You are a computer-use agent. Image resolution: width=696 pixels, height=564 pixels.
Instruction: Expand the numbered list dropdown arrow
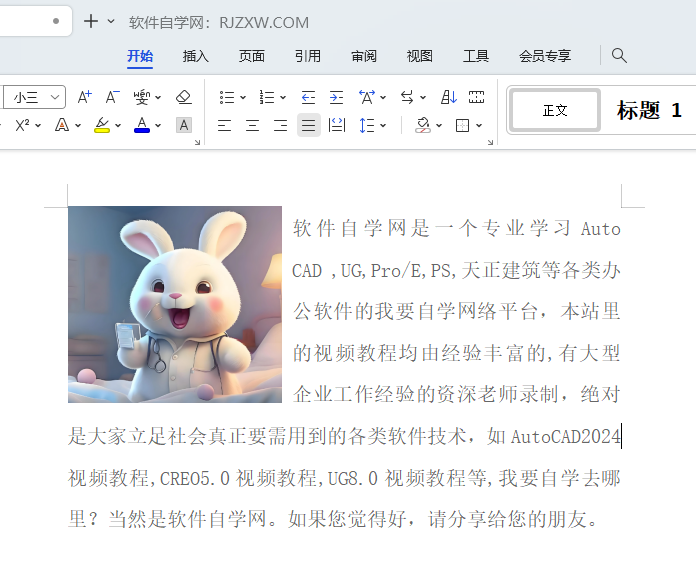(x=283, y=98)
